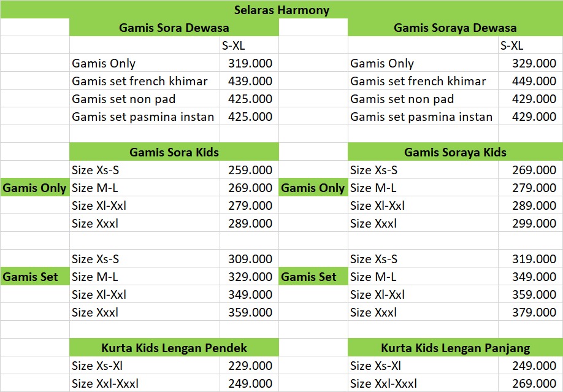Select the 229.000 Kurta price cell
Screen dimensions: 563x392
249,366
